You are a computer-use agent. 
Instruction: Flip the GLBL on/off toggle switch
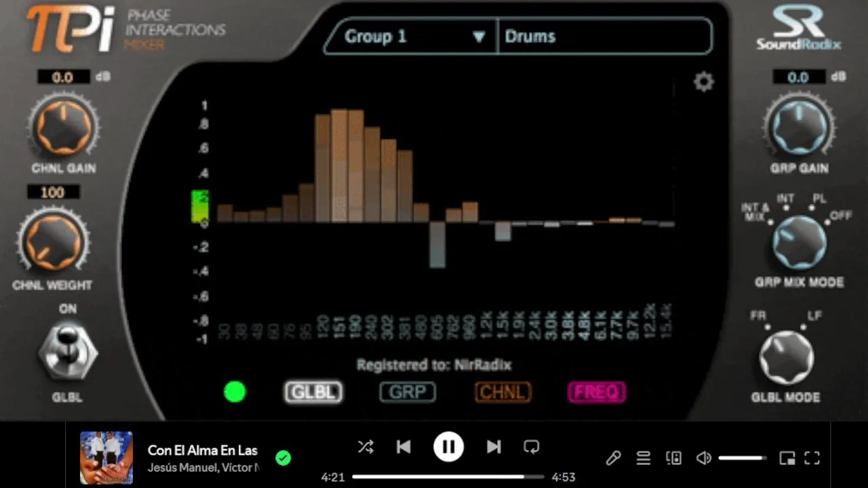pyautogui.click(x=67, y=352)
